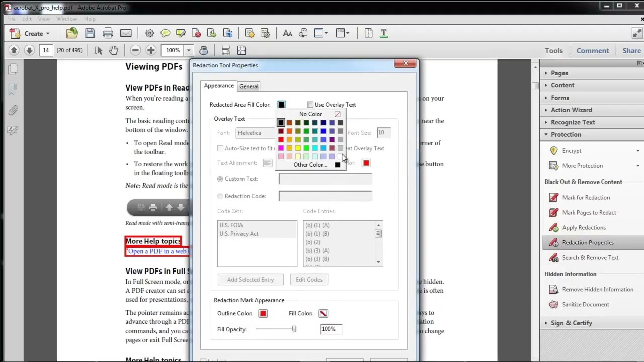Open the View menu

[x=44, y=19]
